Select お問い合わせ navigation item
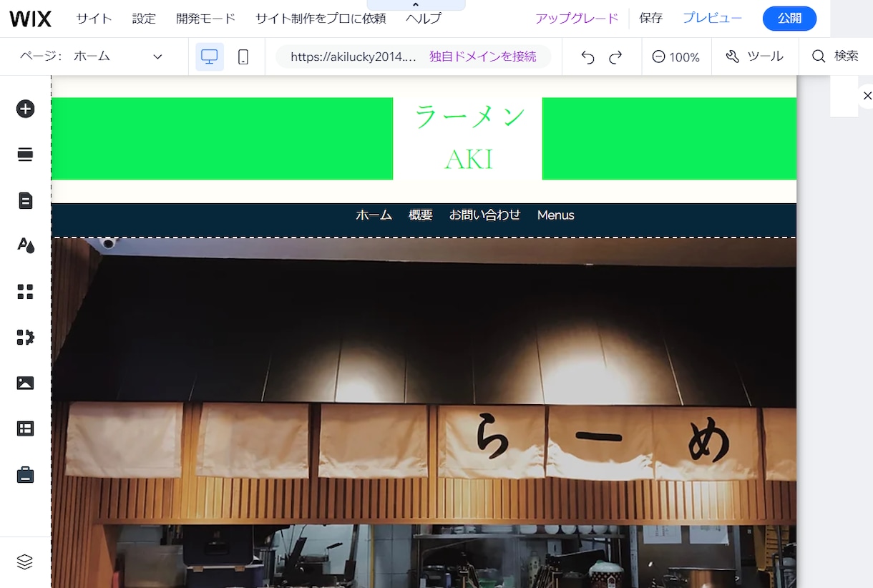This screenshot has width=873, height=588. pyautogui.click(x=484, y=215)
